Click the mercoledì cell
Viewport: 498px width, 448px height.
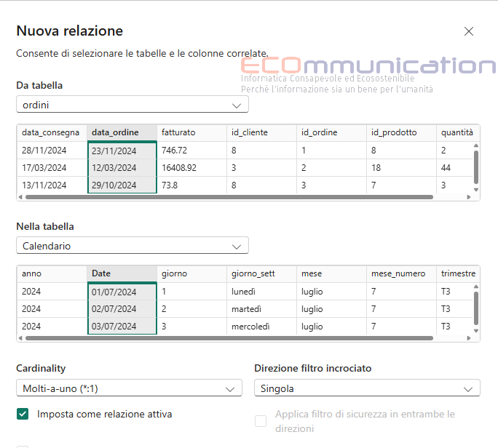(x=261, y=326)
